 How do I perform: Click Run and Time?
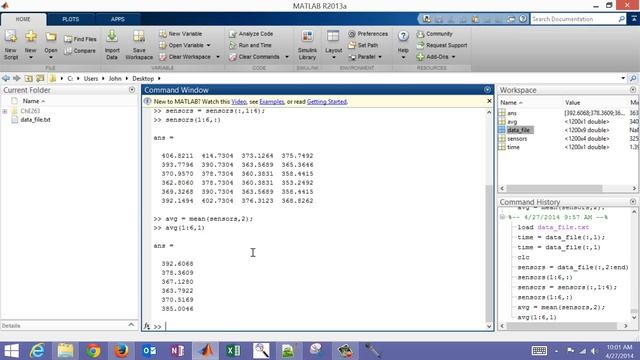[x=250, y=45]
